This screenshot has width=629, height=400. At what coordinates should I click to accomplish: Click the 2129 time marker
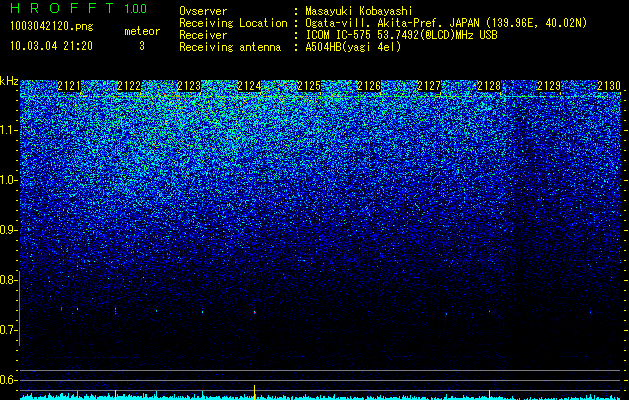[x=549, y=86]
